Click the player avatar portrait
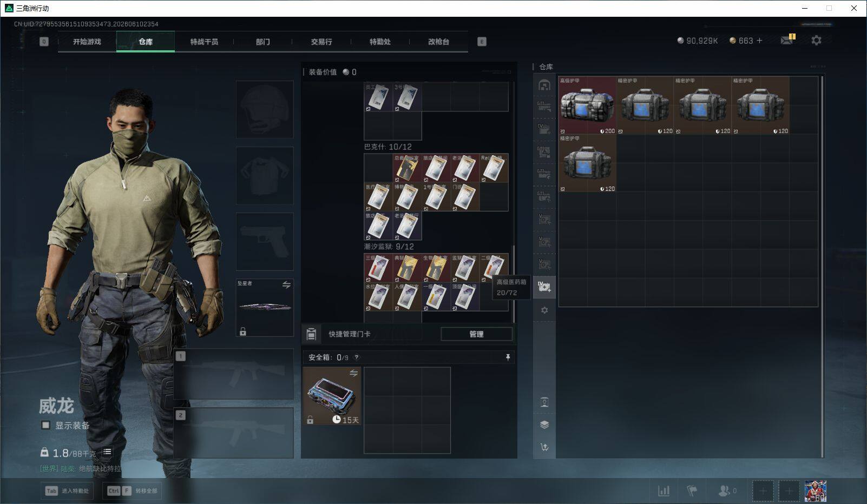The height and width of the screenshot is (504, 867). tap(816, 490)
